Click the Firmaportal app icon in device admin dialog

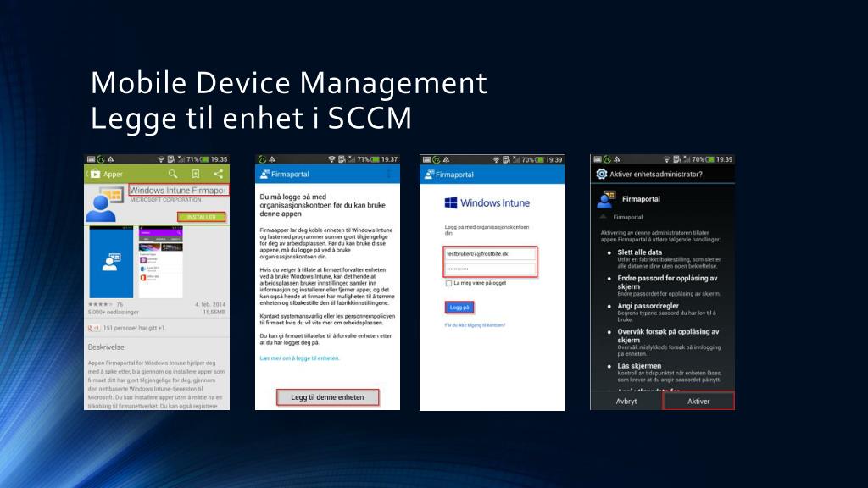pos(606,199)
